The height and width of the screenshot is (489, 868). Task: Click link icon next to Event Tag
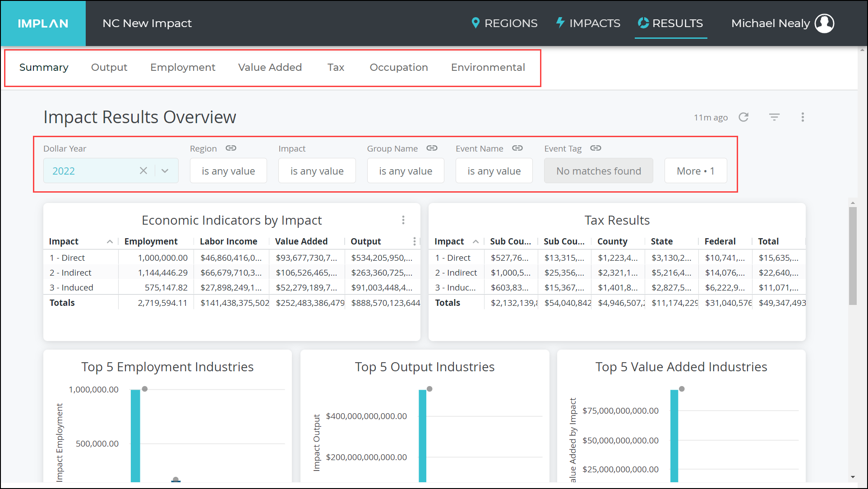point(596,148)
